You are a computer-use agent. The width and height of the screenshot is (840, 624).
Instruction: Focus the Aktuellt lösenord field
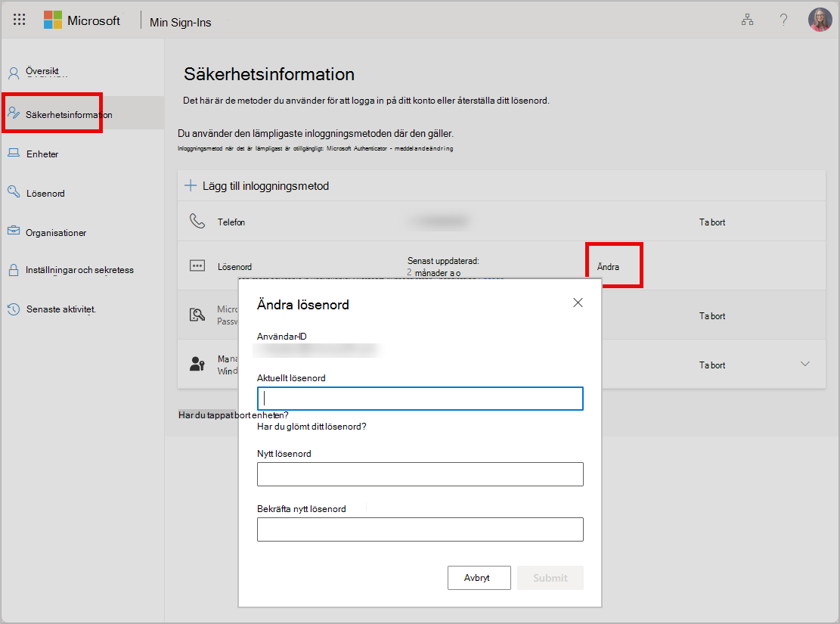pyautogui.click(x=420, y=399)
